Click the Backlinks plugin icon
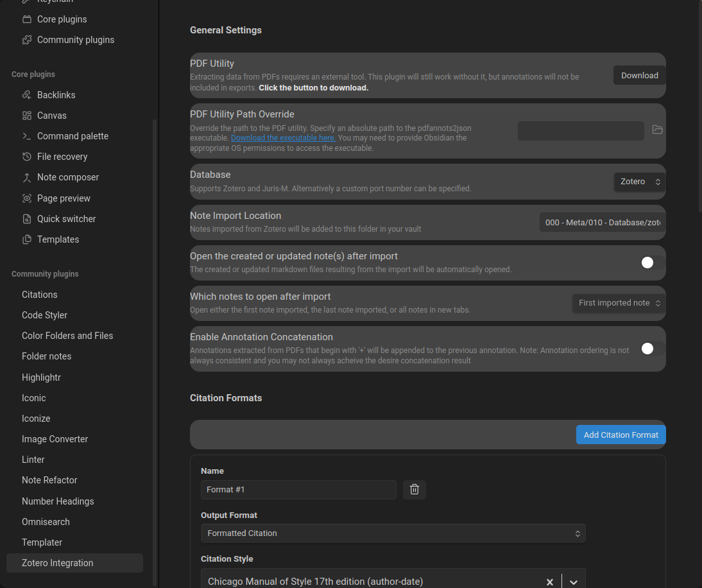This screenshot has width=702, height=588. point(27,95)
